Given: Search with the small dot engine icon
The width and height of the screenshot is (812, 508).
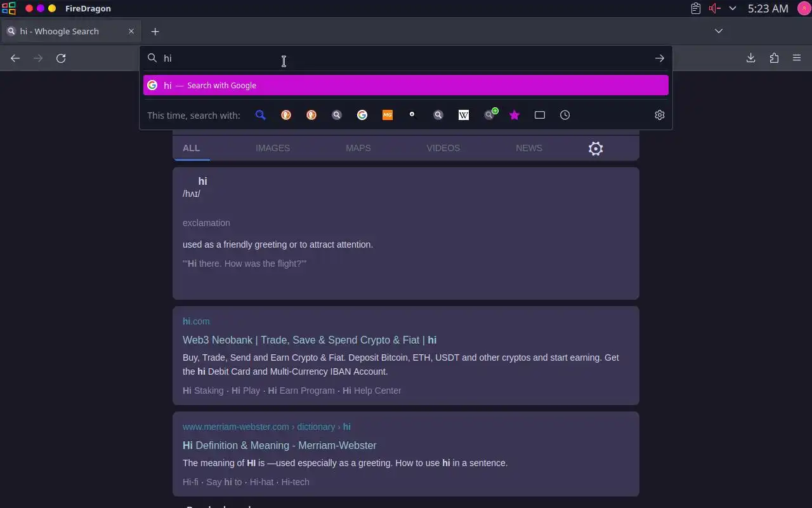Looking at the screenshot, I should (x=412, y=115).
